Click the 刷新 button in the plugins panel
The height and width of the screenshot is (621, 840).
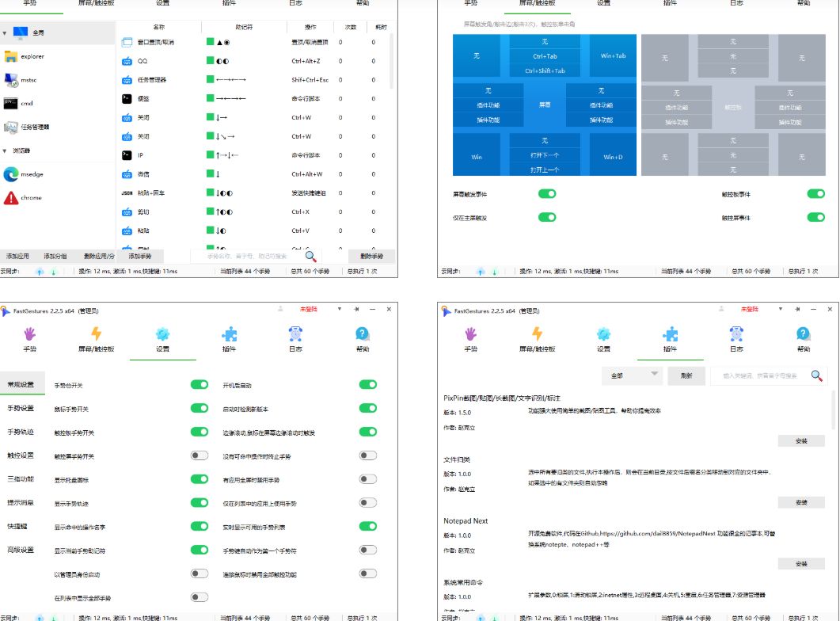pyautogui.click(x=686, y=376)
